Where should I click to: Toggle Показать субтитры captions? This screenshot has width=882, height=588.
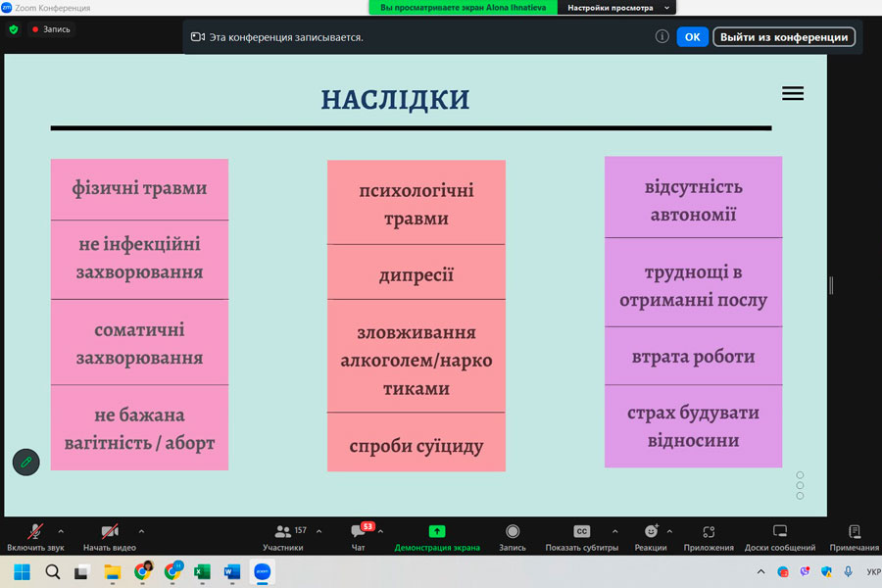pyautogui.click(x=581, y=536)
